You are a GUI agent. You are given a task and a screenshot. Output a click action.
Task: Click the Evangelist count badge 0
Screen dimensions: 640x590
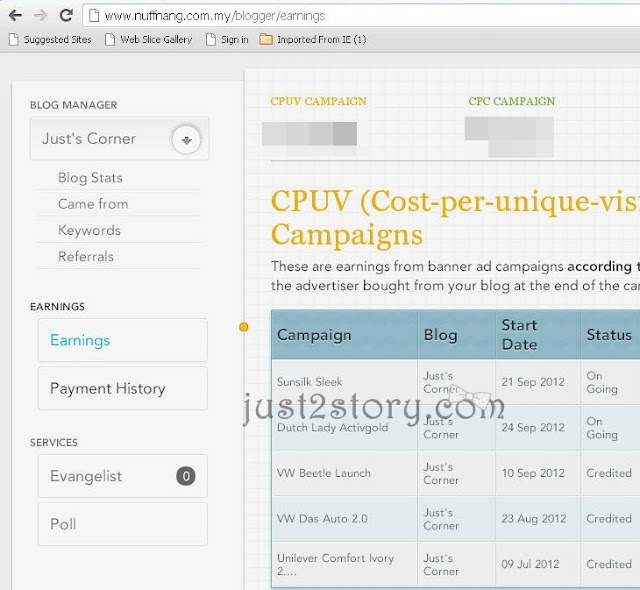186,476
